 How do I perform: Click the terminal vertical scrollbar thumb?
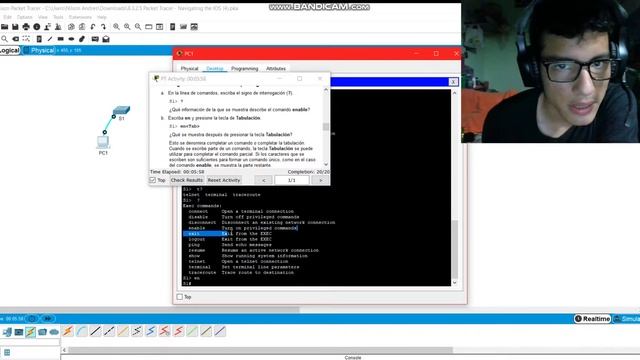point(455,249)
